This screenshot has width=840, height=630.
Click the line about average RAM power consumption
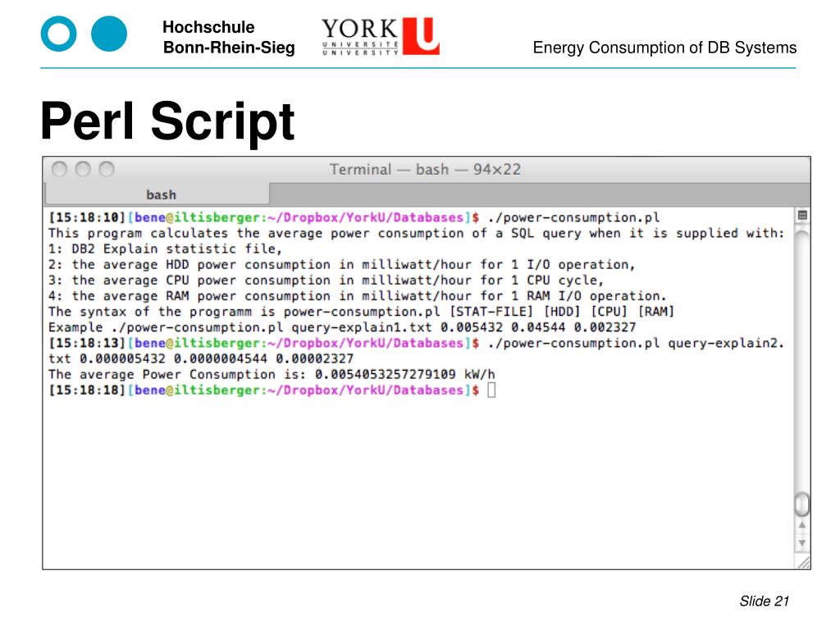point(358,295)
